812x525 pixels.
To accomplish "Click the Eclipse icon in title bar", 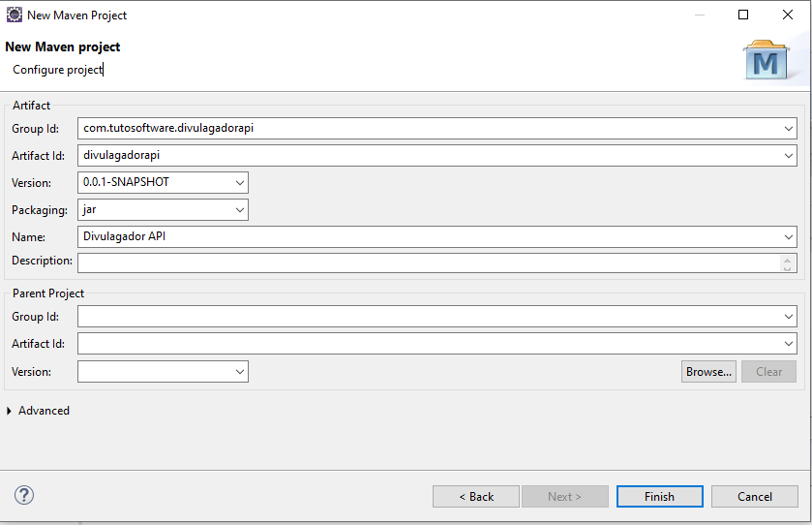I will (14, 15).
